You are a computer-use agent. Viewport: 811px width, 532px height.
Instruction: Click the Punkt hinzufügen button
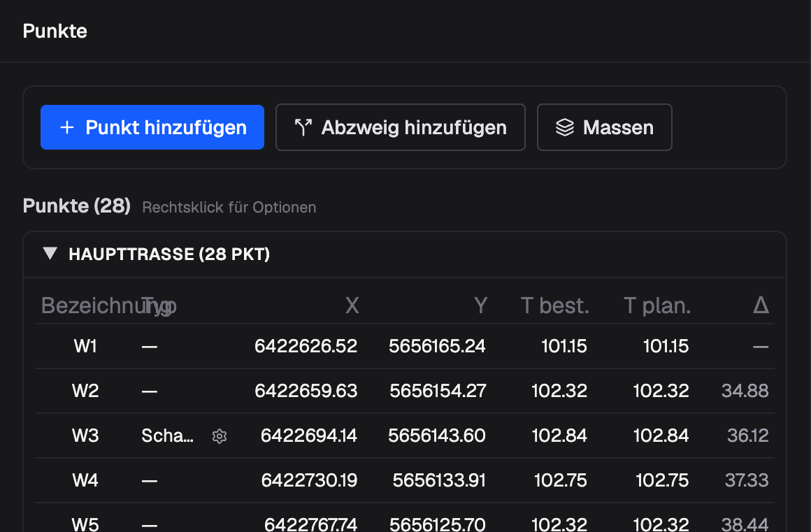pyautogui.click(x=152, y=127)
